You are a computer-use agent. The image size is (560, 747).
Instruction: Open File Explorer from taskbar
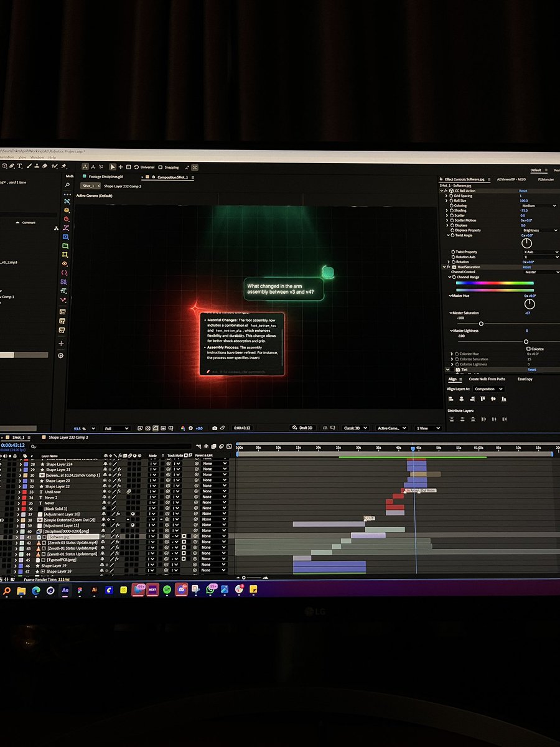[21, 591]
